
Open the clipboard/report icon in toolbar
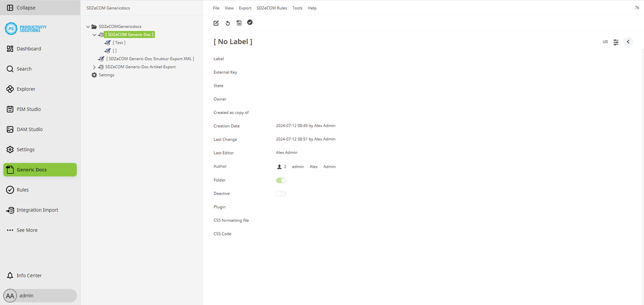coord(239,23)
